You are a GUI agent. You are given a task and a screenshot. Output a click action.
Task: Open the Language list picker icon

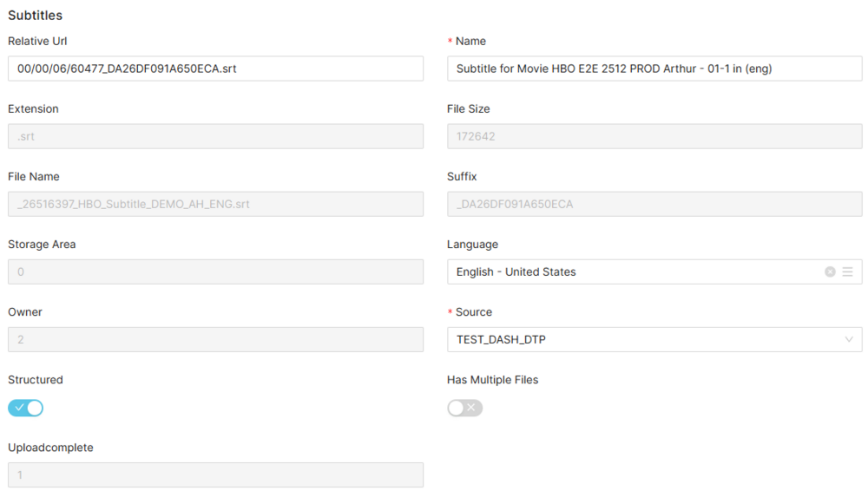pyautogui.click(x=847, y=271)
